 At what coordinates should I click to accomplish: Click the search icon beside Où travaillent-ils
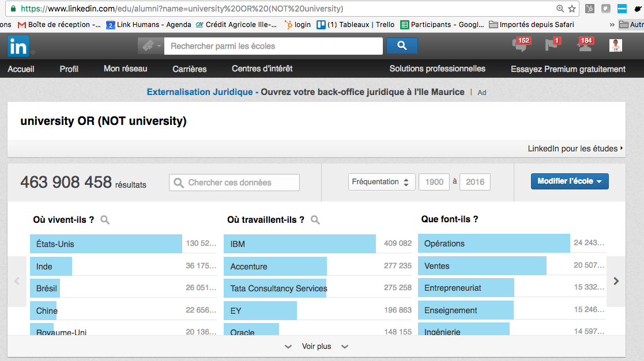tap(315, 220)
